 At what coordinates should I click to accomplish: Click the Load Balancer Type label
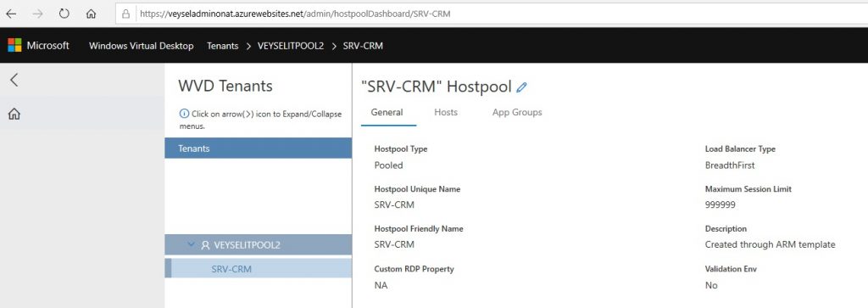click(x=740, y=149)
